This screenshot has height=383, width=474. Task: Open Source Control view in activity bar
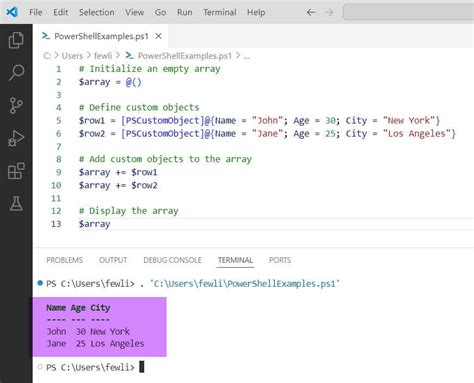pyautogui.click(x=16, y=105)
